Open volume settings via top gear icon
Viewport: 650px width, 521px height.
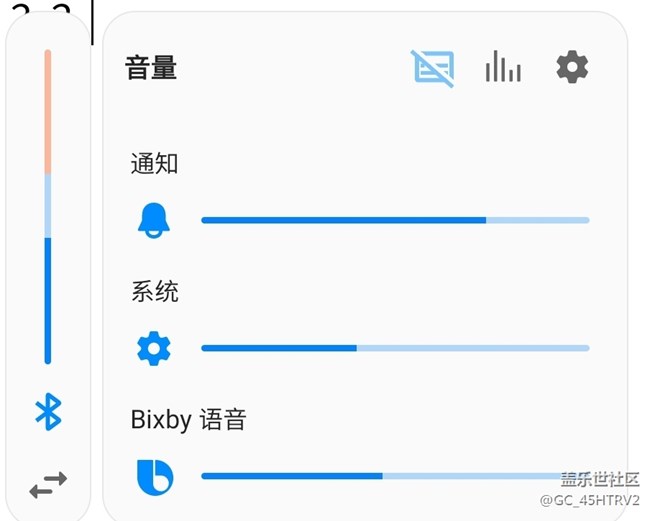coord(572,67)
